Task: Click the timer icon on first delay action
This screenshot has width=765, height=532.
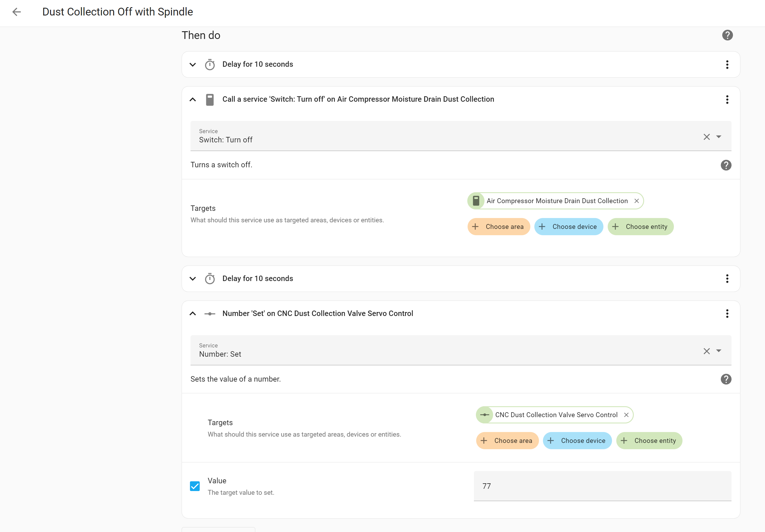Action: [x=210, y=64]
